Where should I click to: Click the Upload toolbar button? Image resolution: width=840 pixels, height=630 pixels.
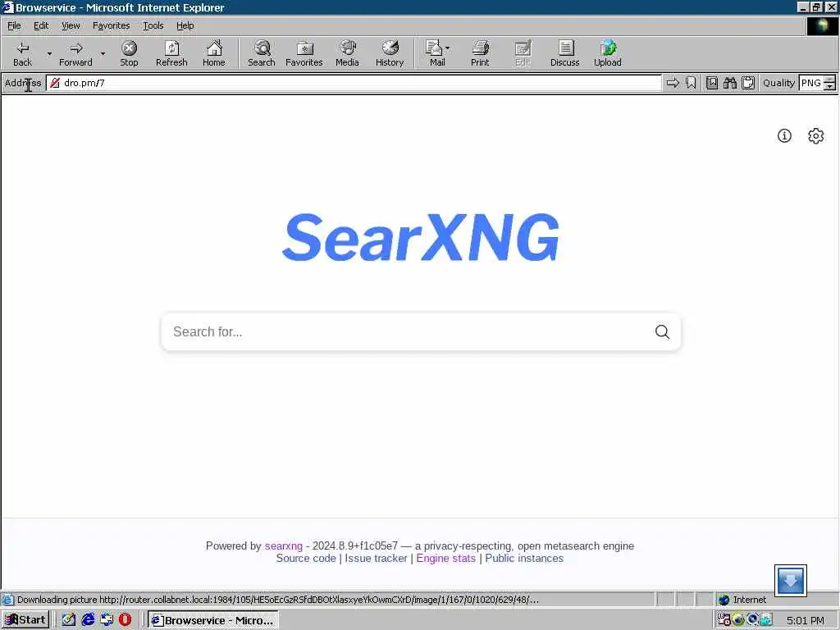click(608, 53)
